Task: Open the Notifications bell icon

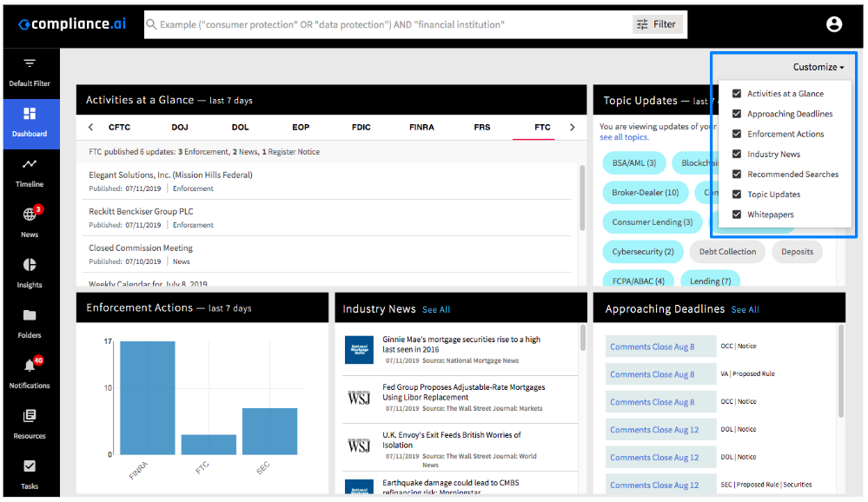Action: pos(30,366)
